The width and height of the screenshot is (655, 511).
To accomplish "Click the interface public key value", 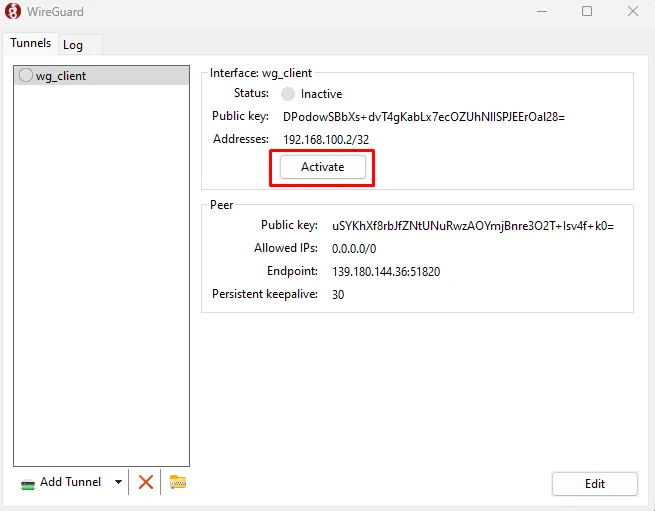I will (x=424, y=117).
